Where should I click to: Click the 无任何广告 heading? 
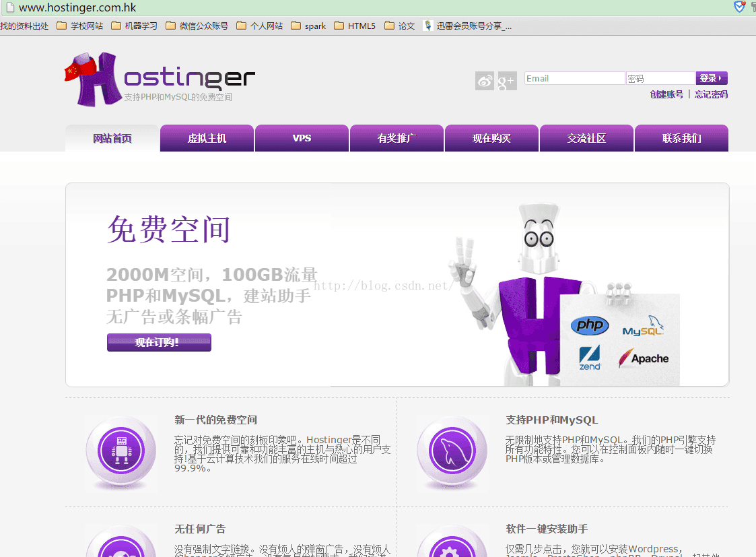click(200, 529)
